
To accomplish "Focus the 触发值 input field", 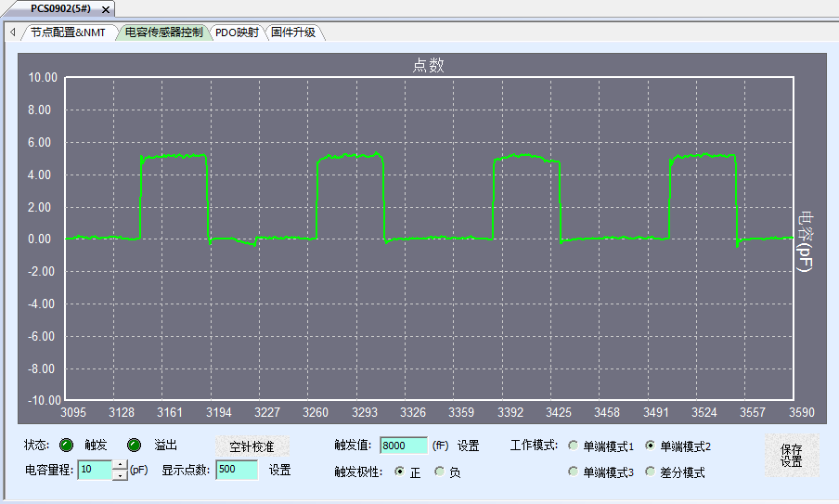I will [404, 446].
